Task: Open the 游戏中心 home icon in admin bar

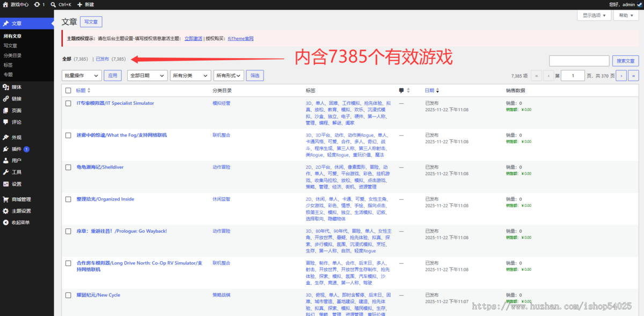Action: point(5,4)
